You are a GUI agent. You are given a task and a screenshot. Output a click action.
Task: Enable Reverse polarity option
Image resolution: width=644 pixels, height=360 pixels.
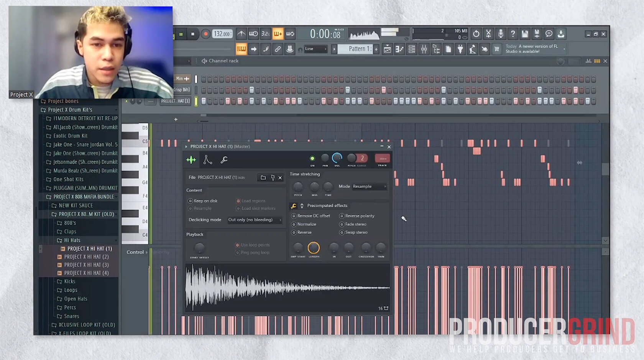coord(357,216)
